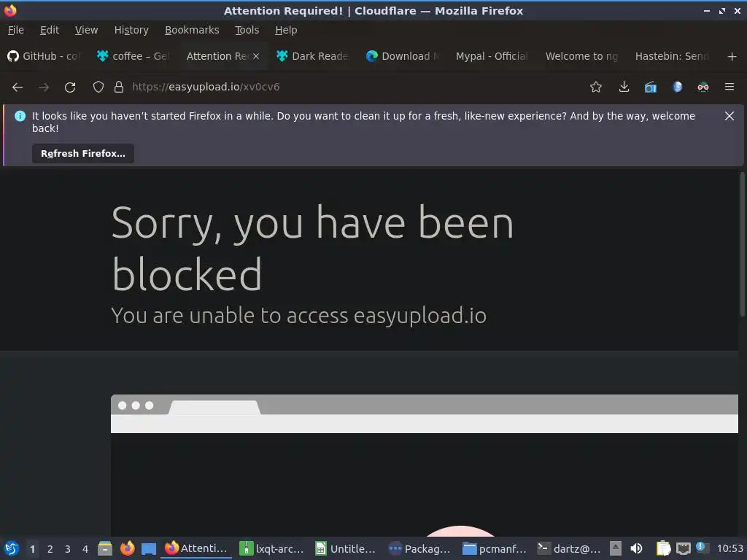Viewport: 747px width, 560px height.
Task: Open the View menu
Action: [x=86, y=30]
